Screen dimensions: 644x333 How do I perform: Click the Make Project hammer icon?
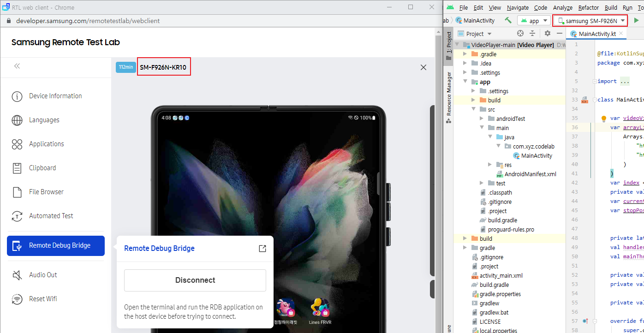(x=508, y=20)
